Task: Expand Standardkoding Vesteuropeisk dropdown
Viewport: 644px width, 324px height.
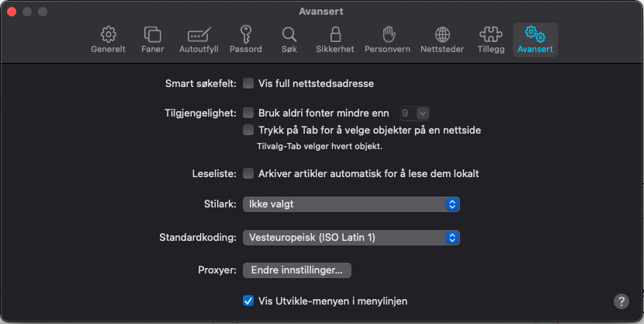Action: [351, 237]
